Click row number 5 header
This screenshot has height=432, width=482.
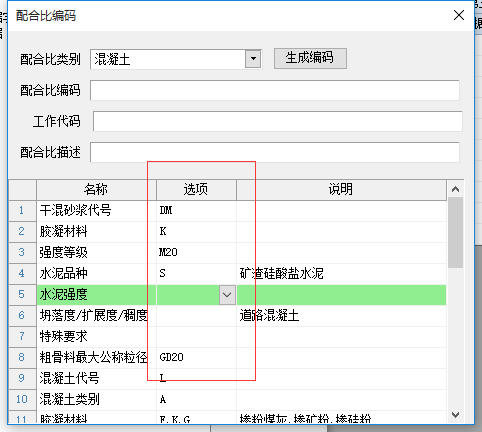click(x=22, y=295)
